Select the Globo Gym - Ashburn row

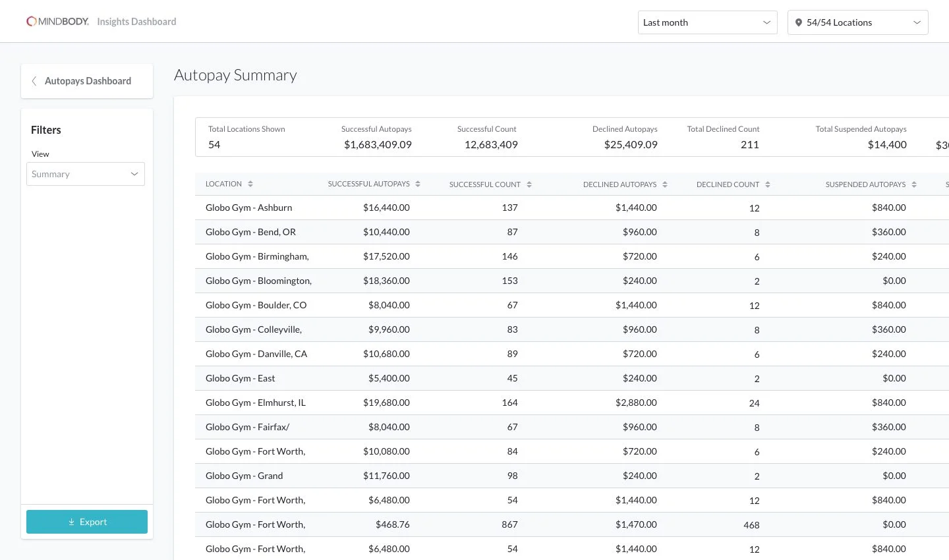tap(572, 208)
